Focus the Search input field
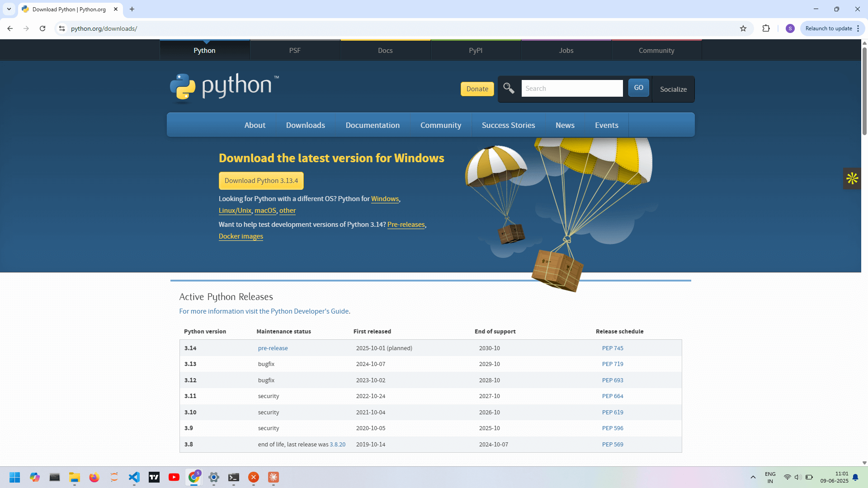This screenshot has height=488, width=868. (572, 89)
